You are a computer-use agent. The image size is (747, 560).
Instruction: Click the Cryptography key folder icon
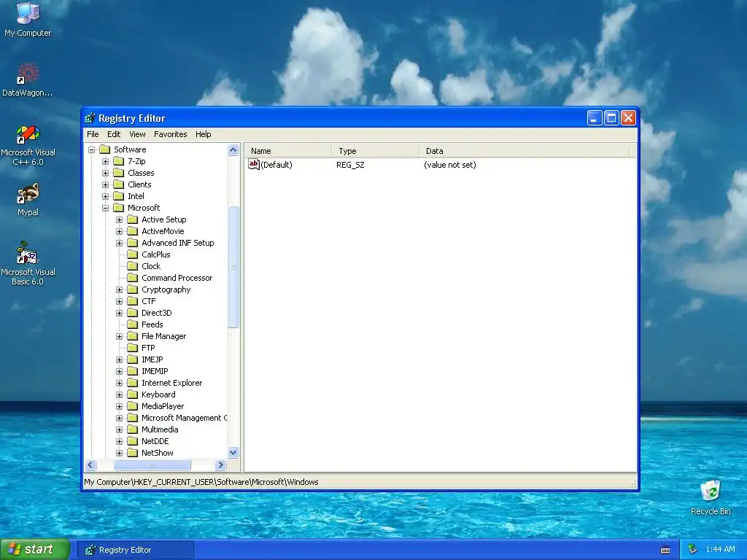point(133,289)
